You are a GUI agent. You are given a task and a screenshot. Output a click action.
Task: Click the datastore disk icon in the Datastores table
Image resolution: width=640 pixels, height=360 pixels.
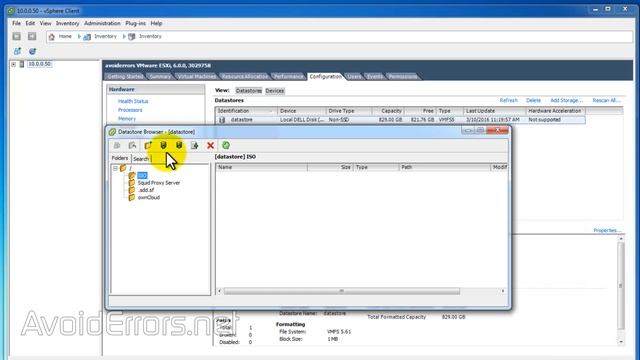(x=222, y=120)
